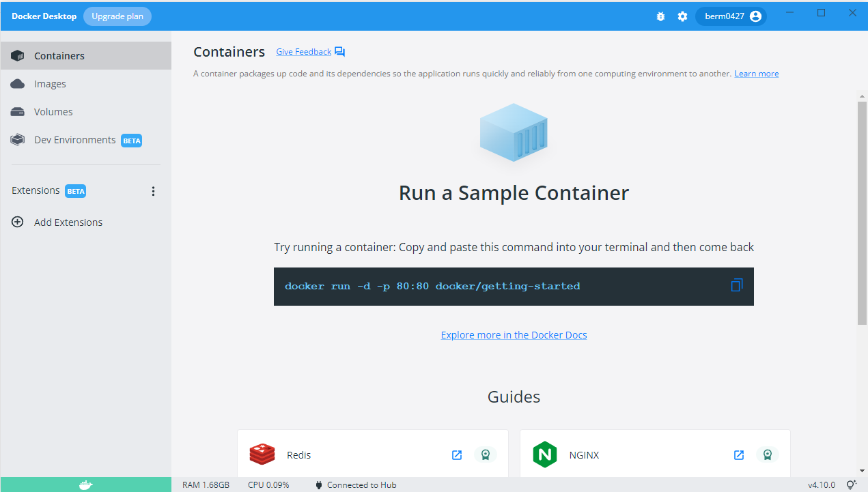Click the Guides heading
The width and height of the screenshot is (868, 492).
coord(514,397)
